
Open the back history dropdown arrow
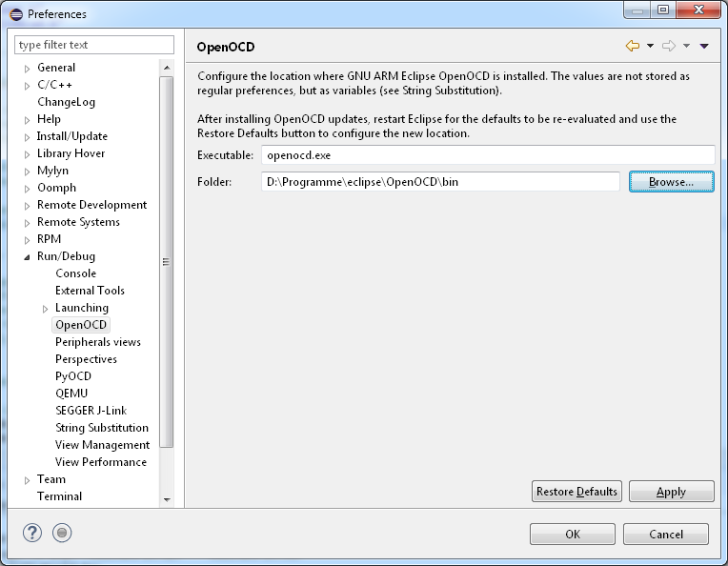coord(650,46)
